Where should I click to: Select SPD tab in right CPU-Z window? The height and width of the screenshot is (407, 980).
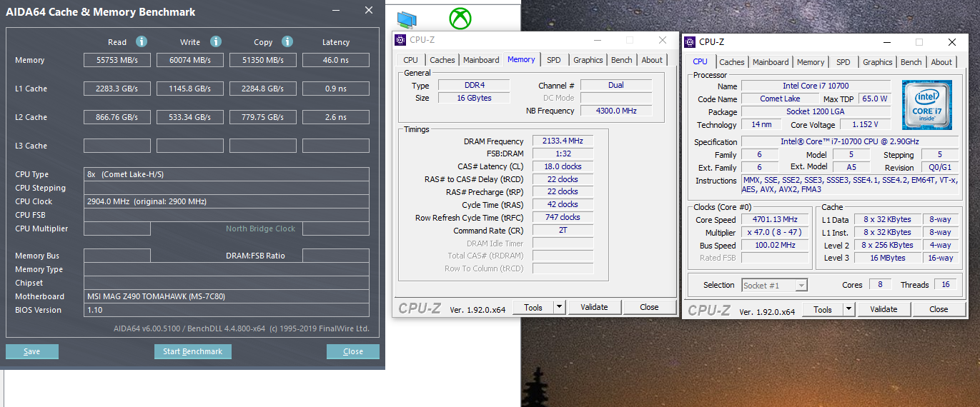click(843, 62)
